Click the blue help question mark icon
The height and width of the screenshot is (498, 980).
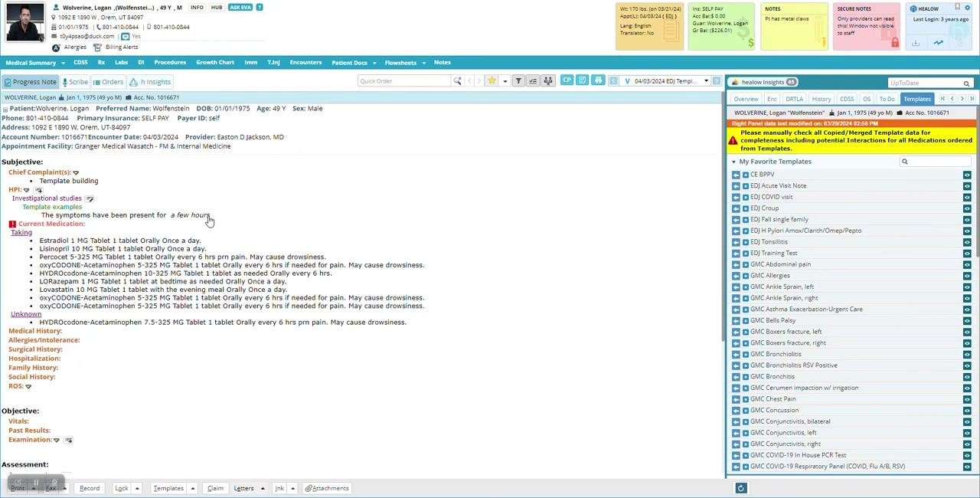click(260, 8)
